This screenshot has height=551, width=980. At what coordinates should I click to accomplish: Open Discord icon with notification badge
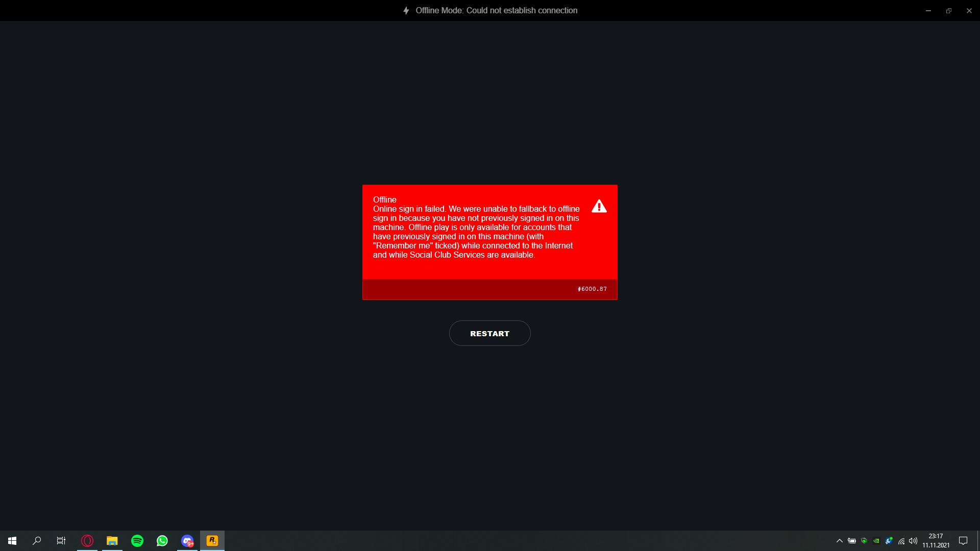pos(187,540)
